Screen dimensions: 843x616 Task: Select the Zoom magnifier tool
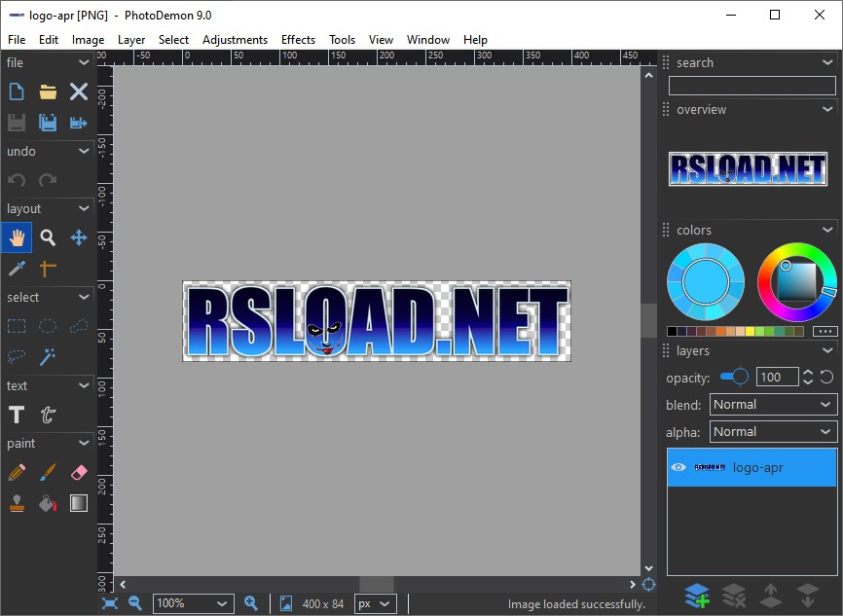(48, 237)
